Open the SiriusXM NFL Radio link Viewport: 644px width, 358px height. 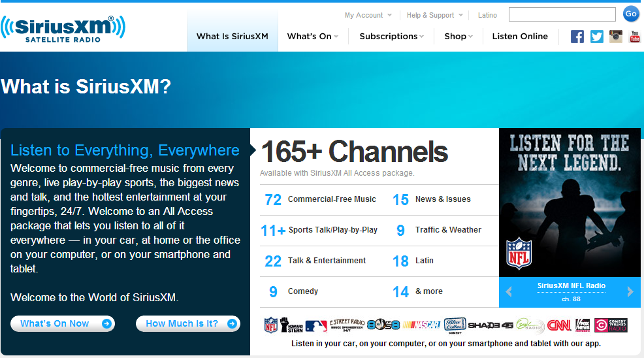pos(572,285)
